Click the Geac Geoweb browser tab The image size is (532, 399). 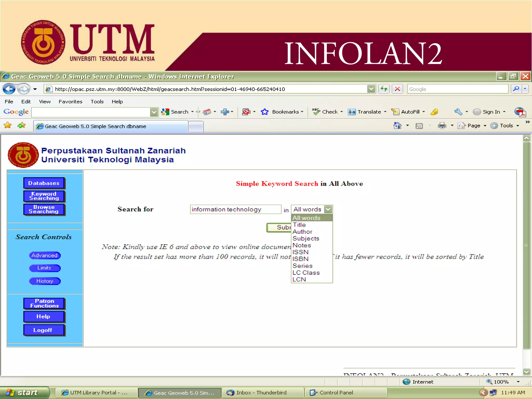[x=111, y=126]
